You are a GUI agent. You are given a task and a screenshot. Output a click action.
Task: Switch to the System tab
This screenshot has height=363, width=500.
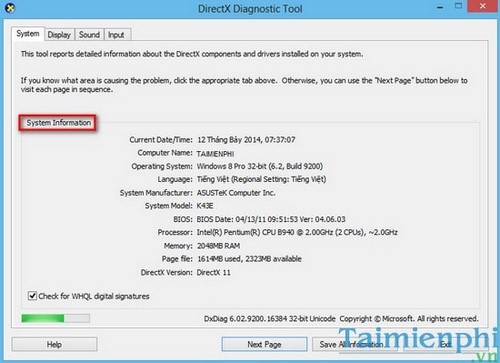click(28, 34)
